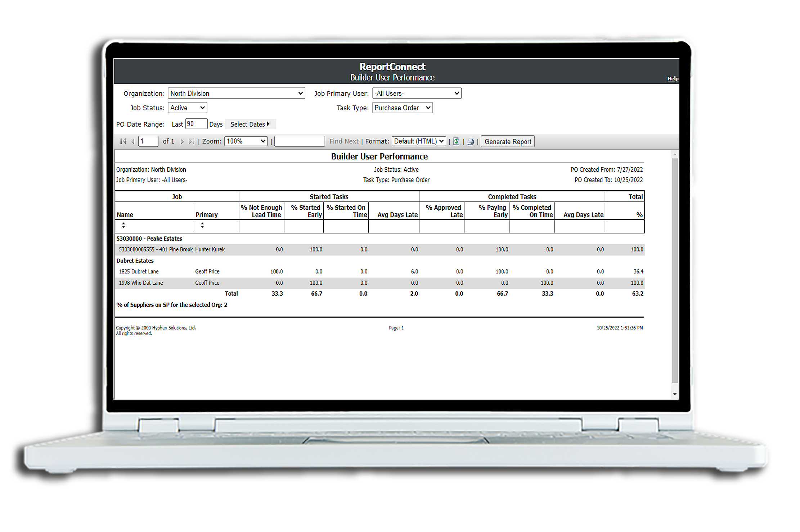
Task: Click the scrollbar down arrow
Action: point(675,394)
